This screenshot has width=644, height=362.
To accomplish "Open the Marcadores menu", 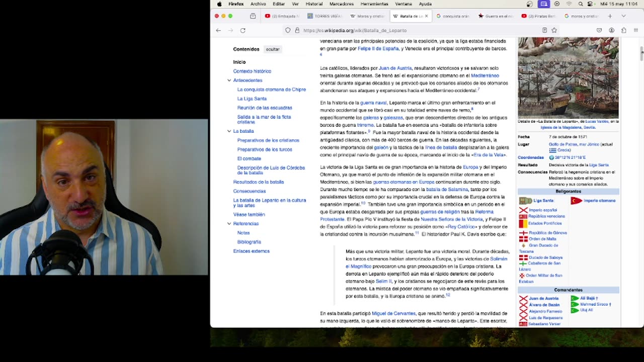I will 342,4.
